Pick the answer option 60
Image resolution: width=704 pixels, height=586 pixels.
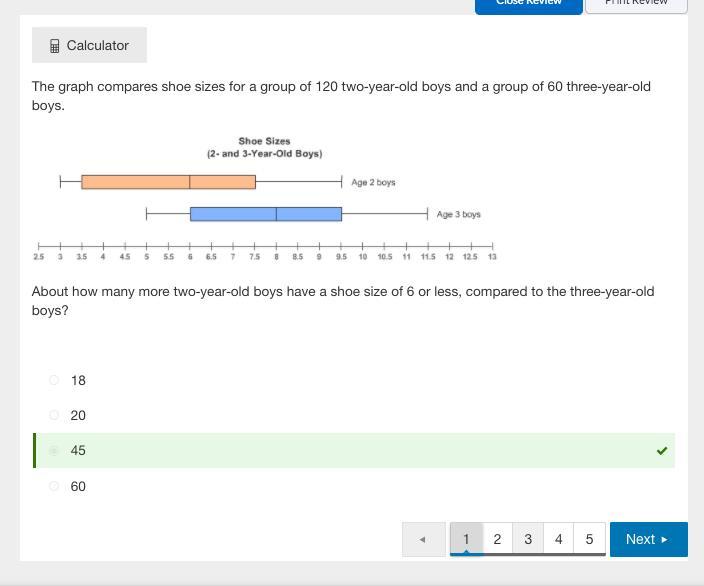(x=54, y=486)
